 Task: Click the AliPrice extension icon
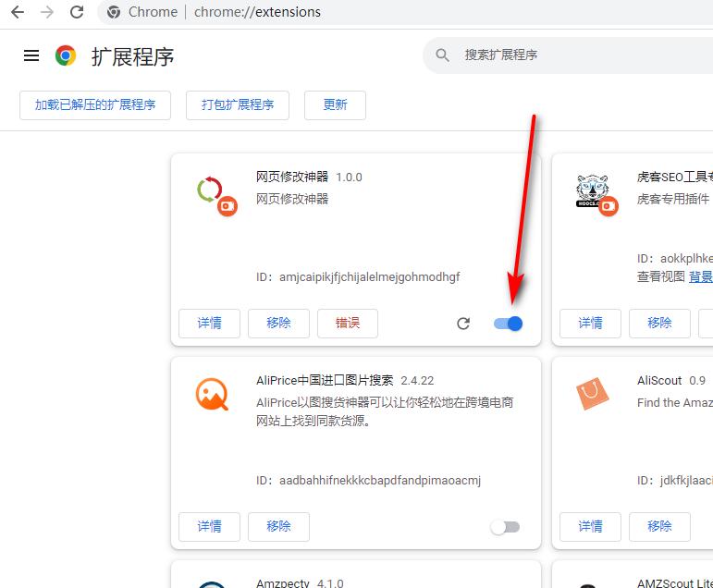(x=212, y=394)
